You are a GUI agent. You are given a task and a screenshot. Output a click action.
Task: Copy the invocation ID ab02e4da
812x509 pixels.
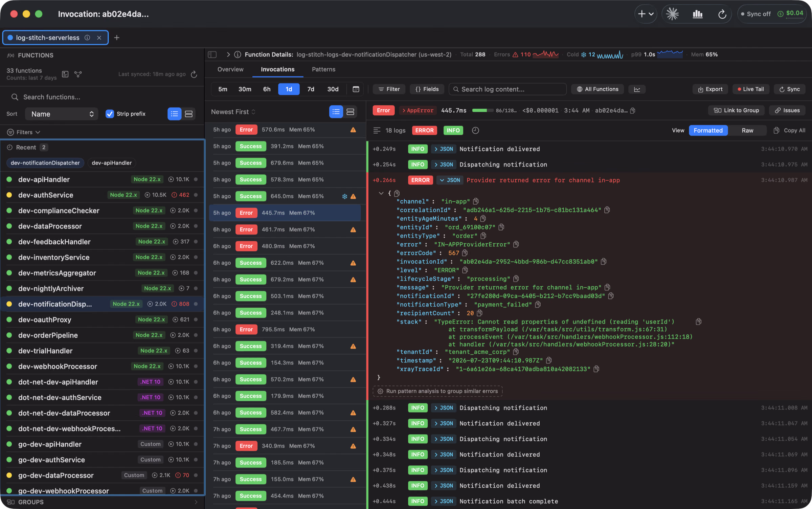pos(633,110)
